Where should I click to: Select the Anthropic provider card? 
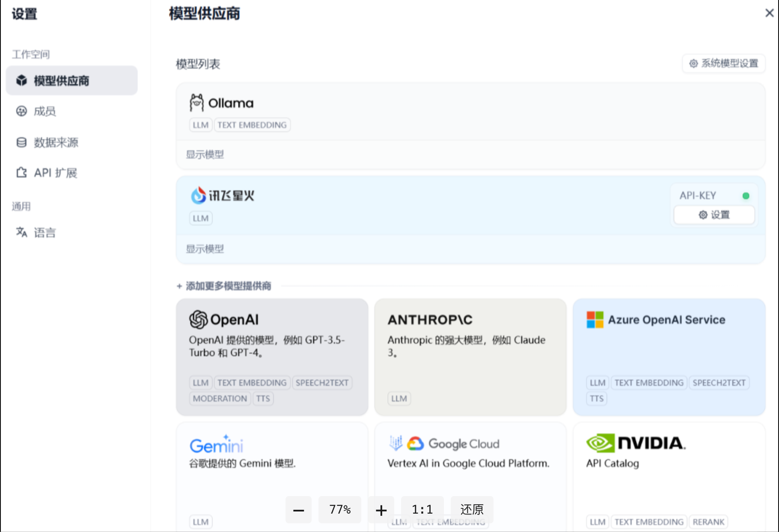click(470, 357)
